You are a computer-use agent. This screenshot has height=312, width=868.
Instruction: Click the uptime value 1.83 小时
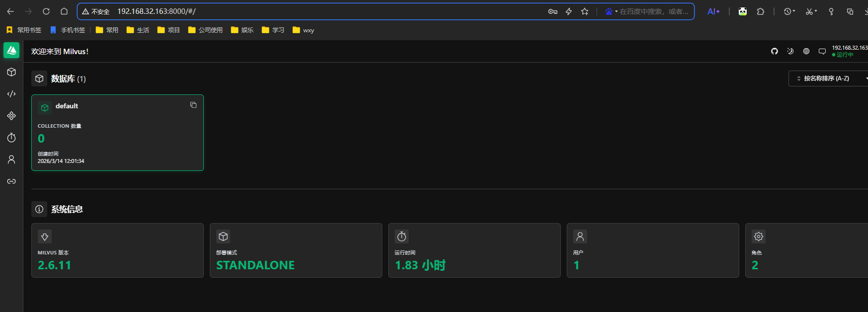420,265
